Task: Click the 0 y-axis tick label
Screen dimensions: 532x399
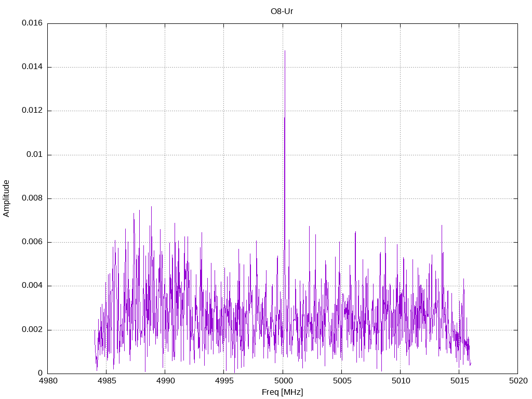Action: pyautogui.click(x=41, y=374)
